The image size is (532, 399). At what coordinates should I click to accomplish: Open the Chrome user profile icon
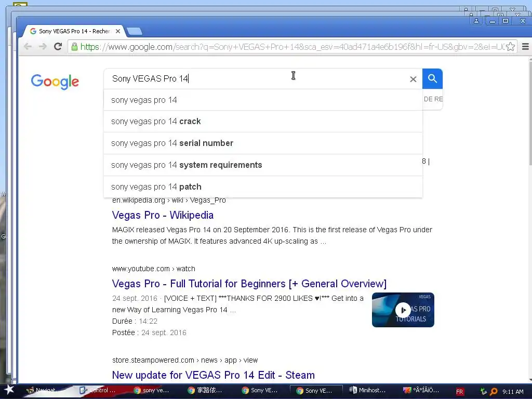tap(476, 21)
